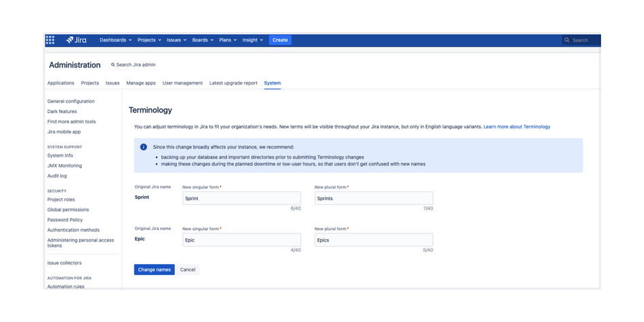Click Search Jira admin
Viewport: 644px width, 322px height.
(135, 65)
